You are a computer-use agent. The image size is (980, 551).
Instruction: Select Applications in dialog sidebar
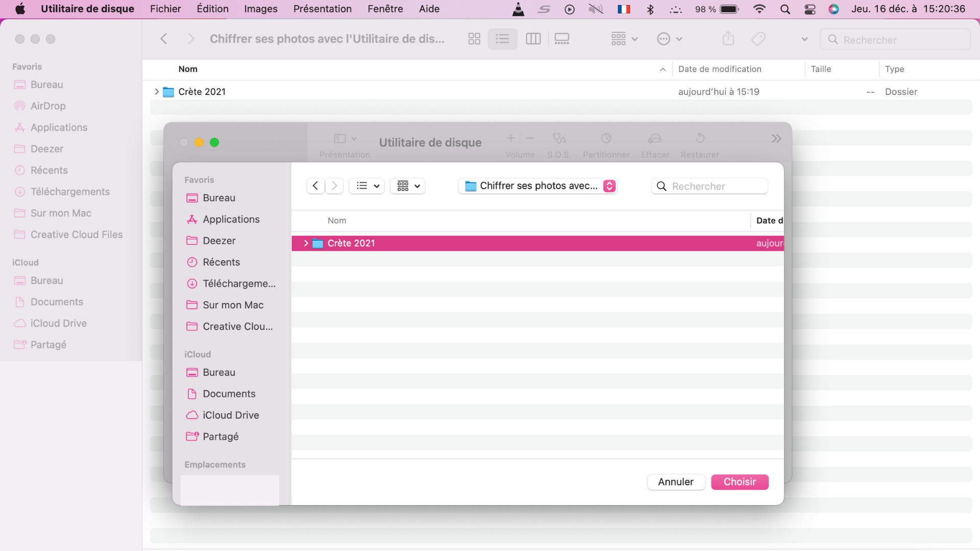click(x=231, y=219)
